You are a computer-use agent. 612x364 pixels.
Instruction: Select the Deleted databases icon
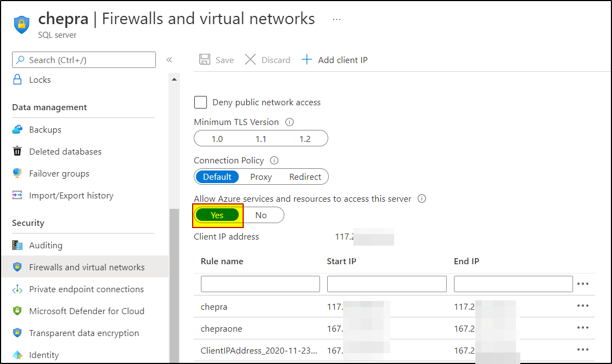click(17, 151)
